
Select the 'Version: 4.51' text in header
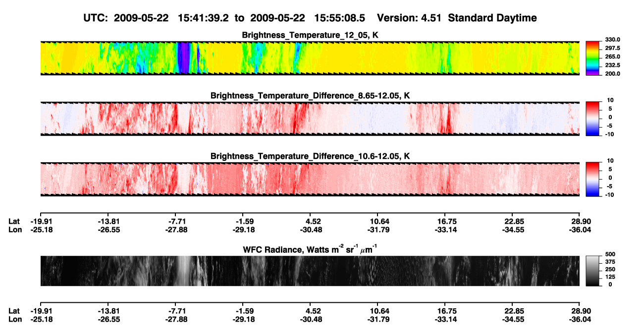click(409, 18)
